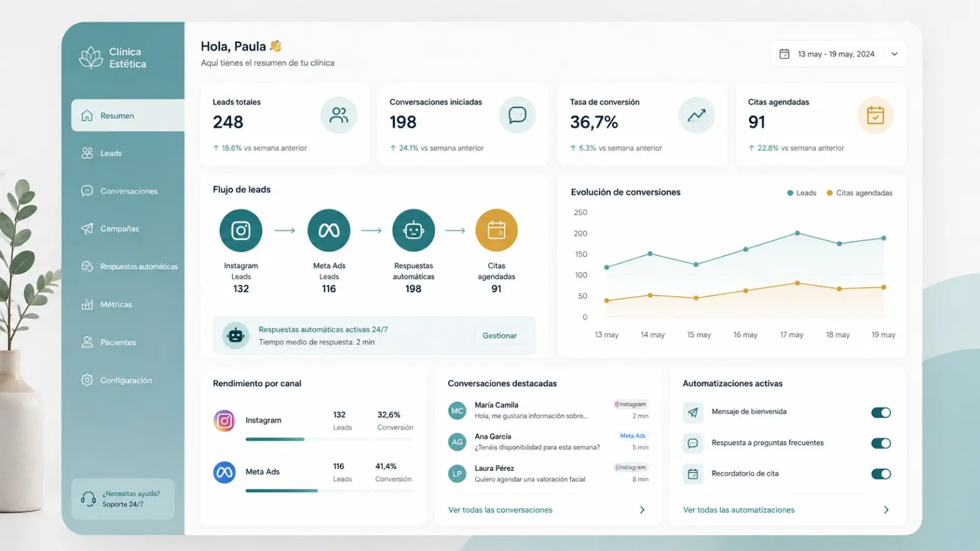Screen dimensions: 980x551
Task: Expand the date range dropdown chevron
Action: tap(894, 54)
